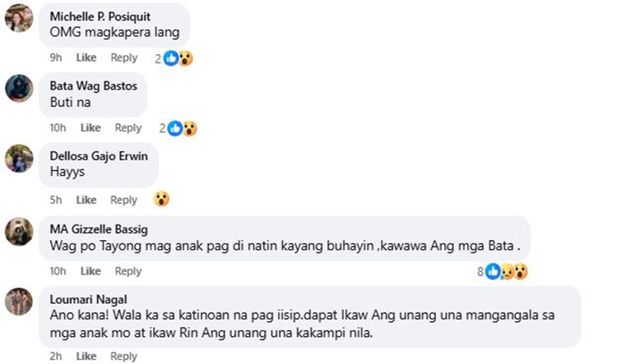Viewport: 617px width, 364px height.
Task: Click Dellosa Gajo Erwin's profile photo
Action: click(19, 159)
